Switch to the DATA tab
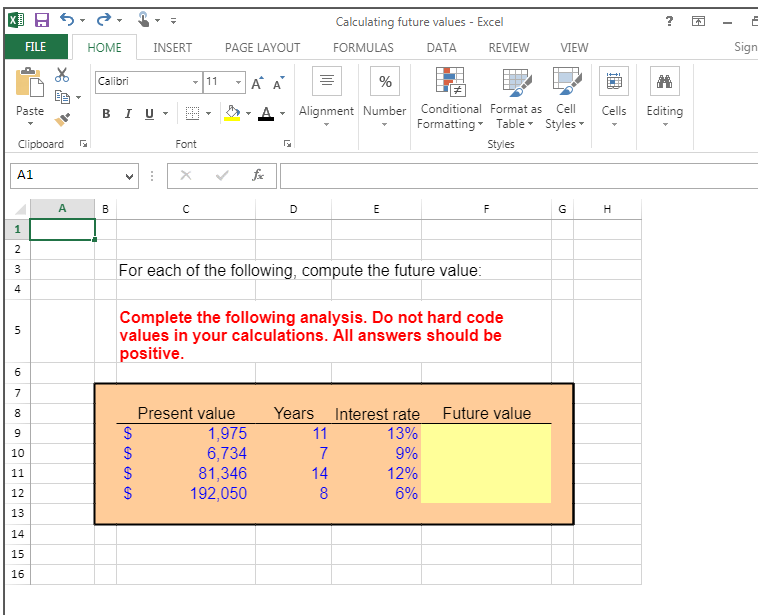The image size is (758, 615). click(x=441, y=47)
